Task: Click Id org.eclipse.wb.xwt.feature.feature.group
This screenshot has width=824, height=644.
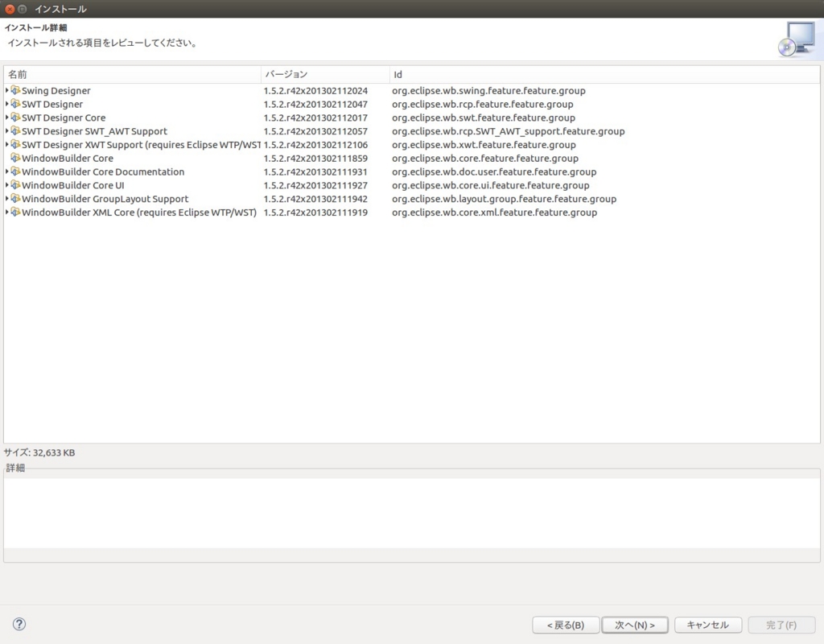Action: click(484, 145)
